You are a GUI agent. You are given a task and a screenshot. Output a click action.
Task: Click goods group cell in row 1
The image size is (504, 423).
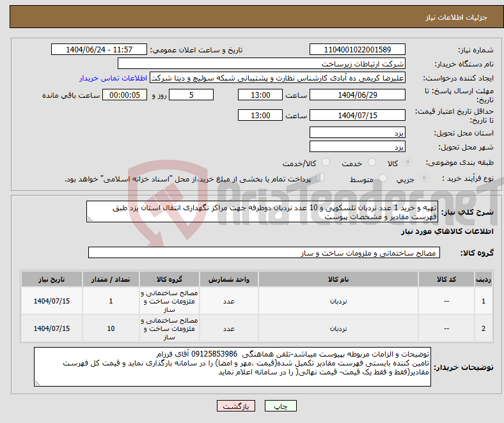pos(169,301)
